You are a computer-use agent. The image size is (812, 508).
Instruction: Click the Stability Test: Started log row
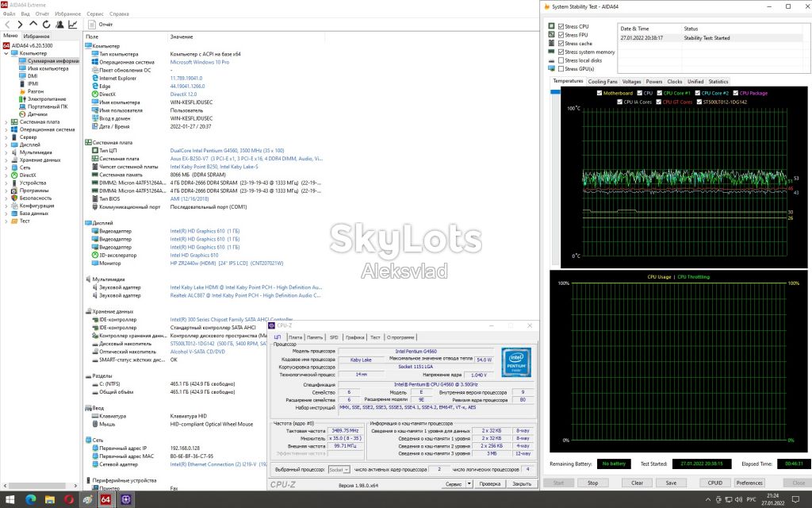[x=711, y=38]
